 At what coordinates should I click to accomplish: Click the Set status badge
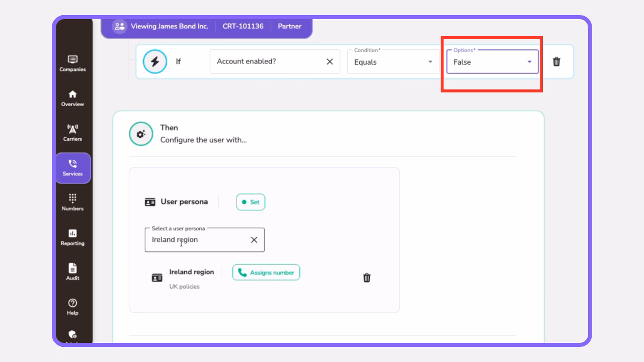(251, 202)
